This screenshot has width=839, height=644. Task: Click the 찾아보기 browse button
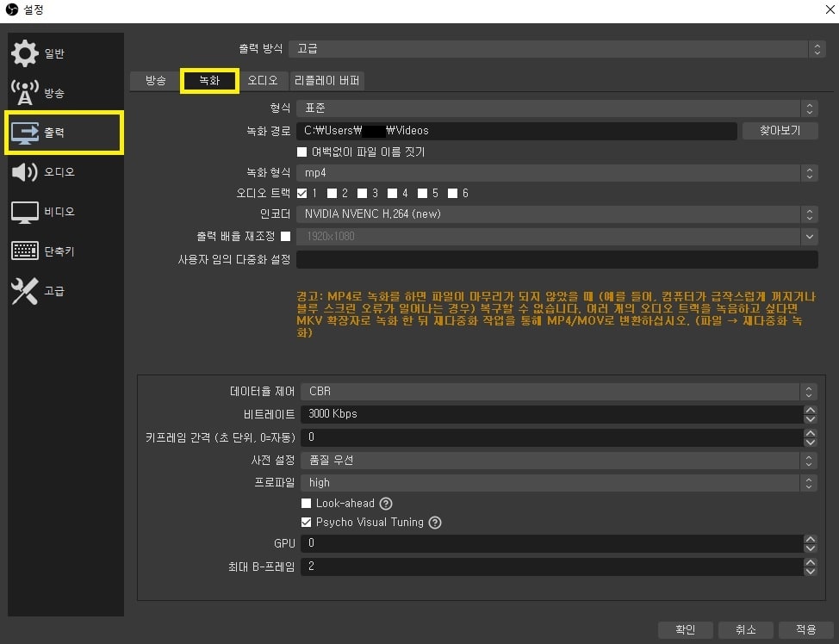point(780,130)
